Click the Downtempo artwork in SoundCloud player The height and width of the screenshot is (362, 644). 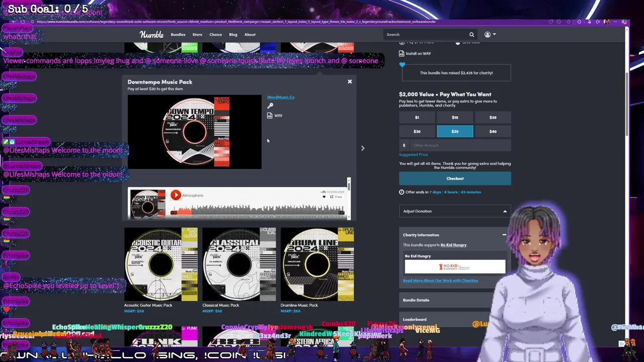pyautogui.click(x=148, y=203)
